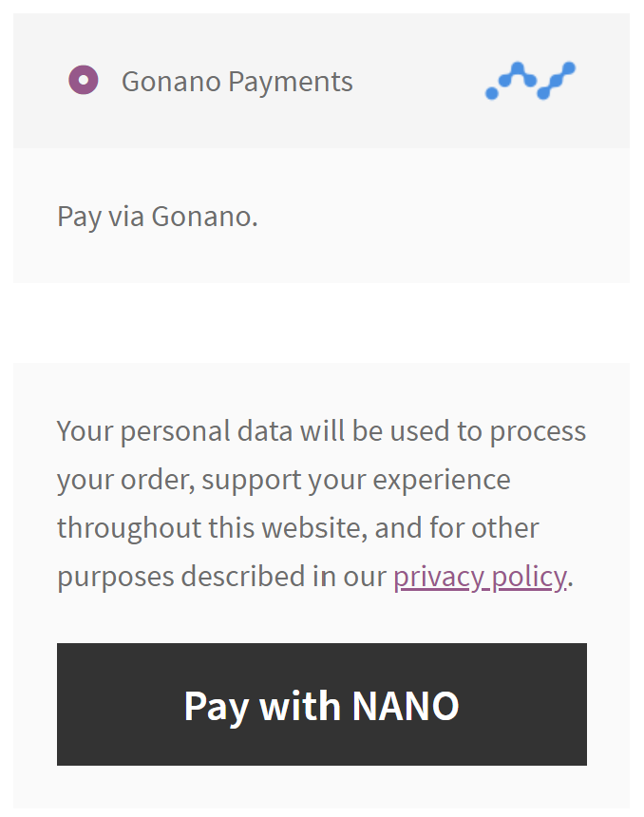Click the 'your order, support your experience' line

[283, 480]
